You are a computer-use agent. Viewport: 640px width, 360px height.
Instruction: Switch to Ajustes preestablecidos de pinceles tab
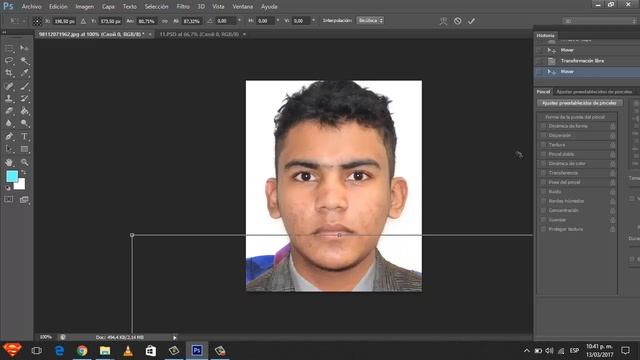(x=594, y=92)
